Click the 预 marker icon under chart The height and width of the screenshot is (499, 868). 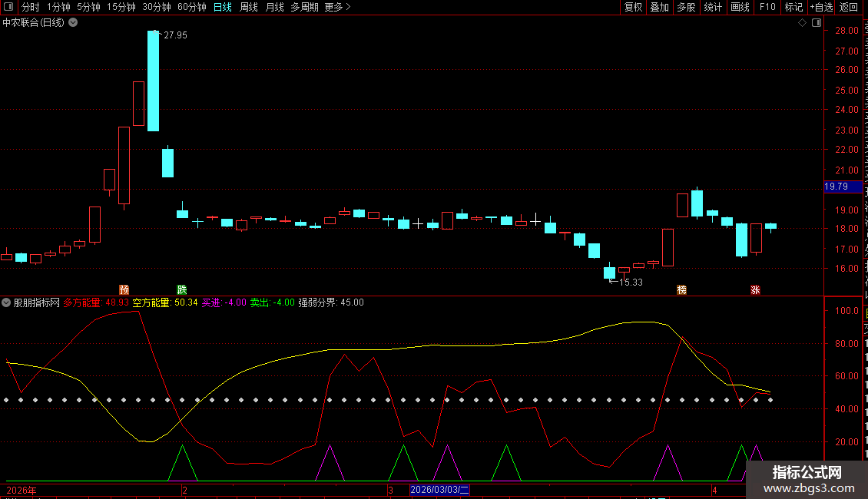(124, 289)
